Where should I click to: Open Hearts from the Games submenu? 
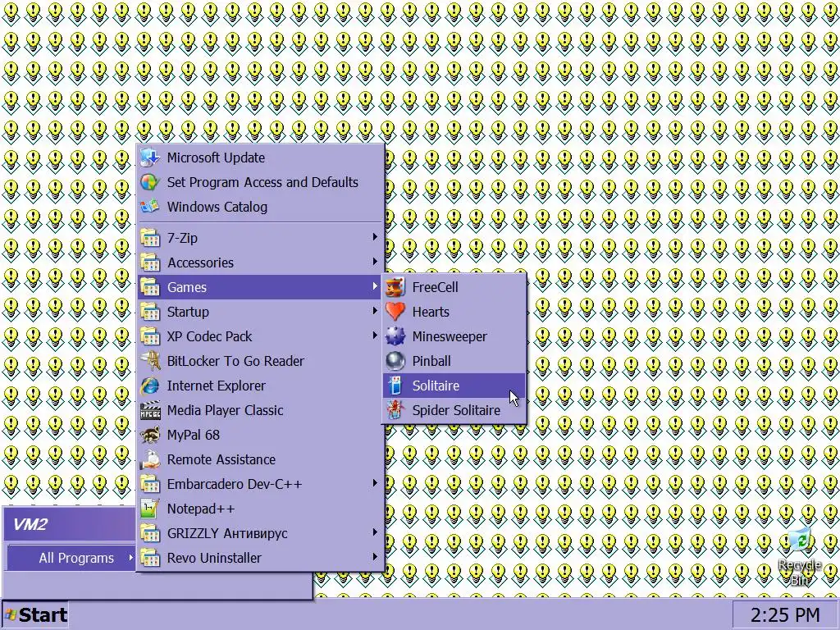click(454, 312)
